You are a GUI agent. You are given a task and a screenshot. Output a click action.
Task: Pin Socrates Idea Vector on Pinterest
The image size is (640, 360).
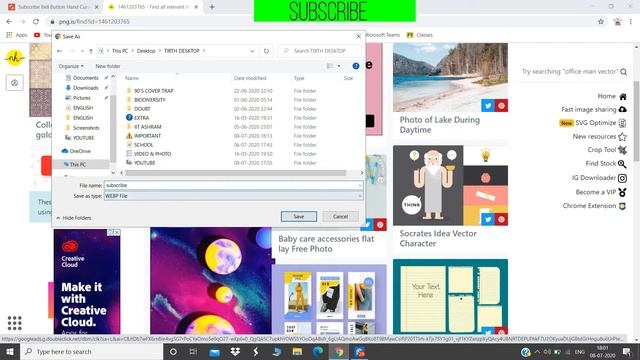(x=501, y=219)
